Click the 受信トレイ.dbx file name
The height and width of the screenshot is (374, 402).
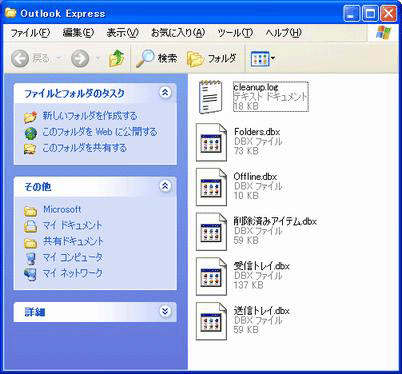(x=262, y=266)
